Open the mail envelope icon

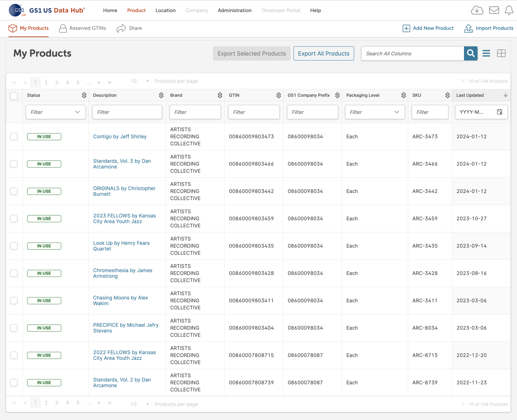(494, 10)
